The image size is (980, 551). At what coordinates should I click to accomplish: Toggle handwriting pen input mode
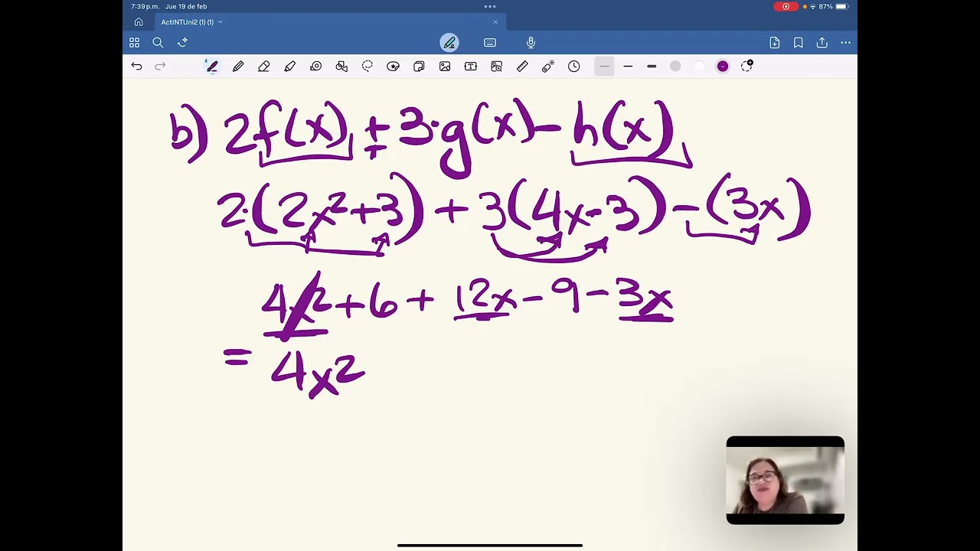click(x=449, y=43)
